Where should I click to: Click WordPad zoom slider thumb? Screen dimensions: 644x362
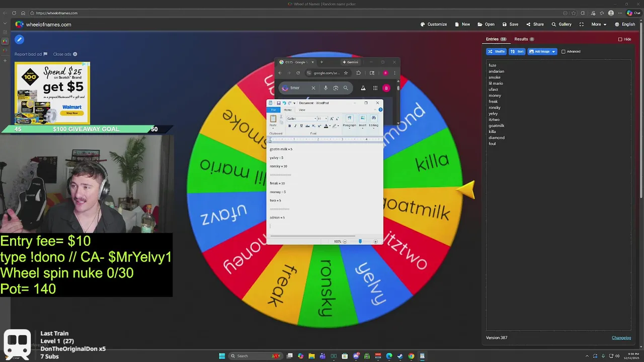(360, 241)
